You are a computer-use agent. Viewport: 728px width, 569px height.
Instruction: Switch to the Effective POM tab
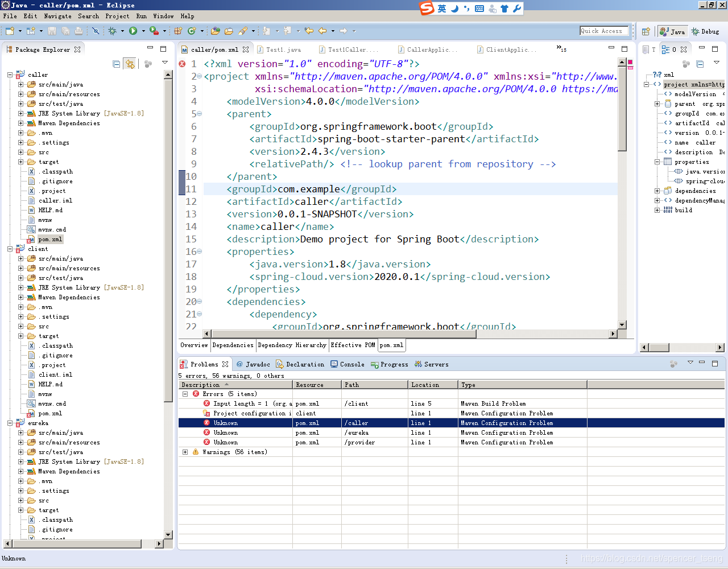point(353,345)
